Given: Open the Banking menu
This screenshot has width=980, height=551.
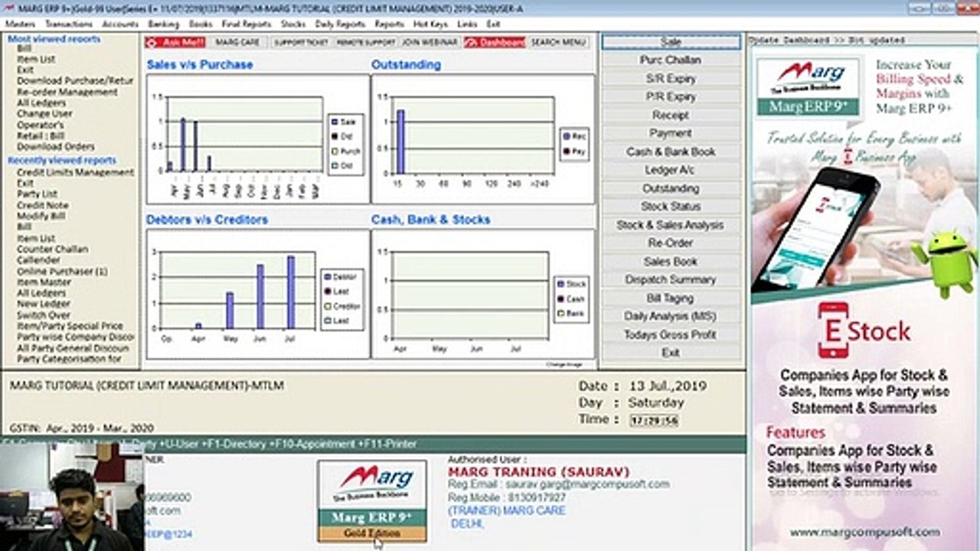Looking at the screenshot, I should coord(163,24).
